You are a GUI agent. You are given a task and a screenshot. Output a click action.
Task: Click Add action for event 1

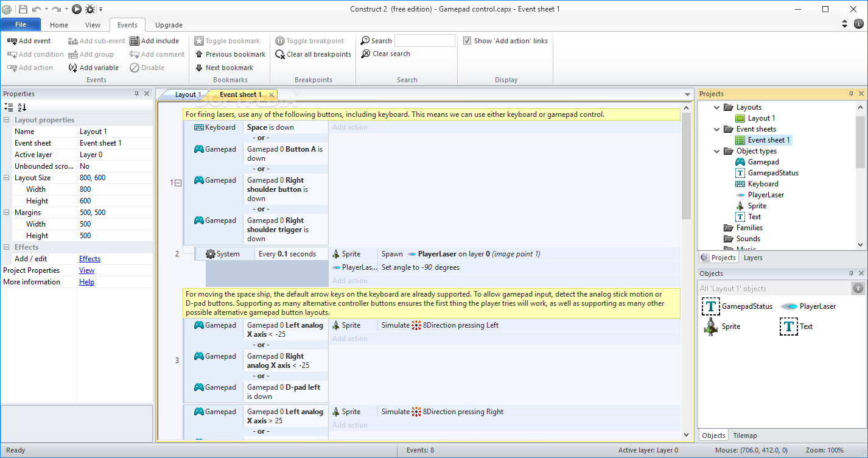point(350,127)
